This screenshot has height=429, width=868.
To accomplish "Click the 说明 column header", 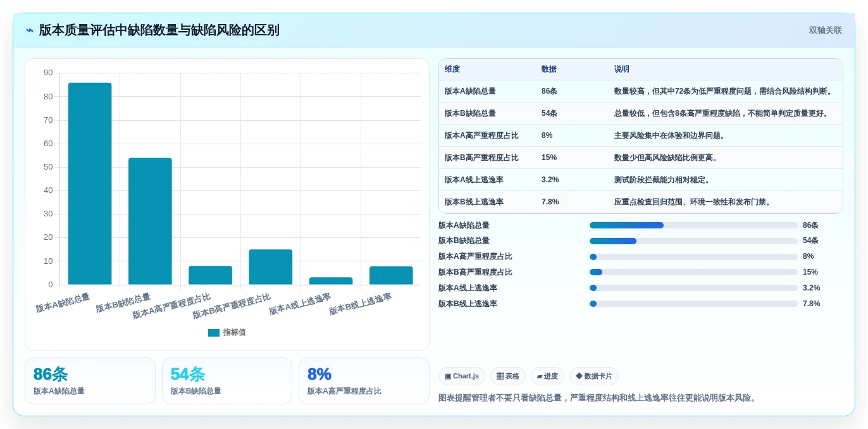I will pos(622,70).
